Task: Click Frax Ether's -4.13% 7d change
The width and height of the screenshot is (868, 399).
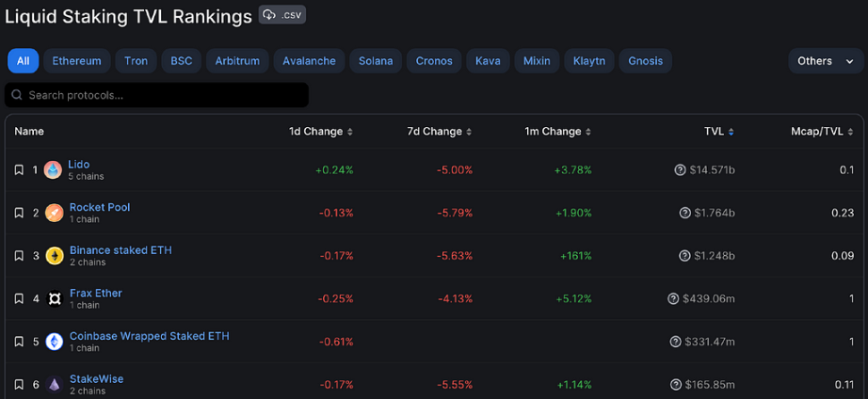Action: pos(456,299)
